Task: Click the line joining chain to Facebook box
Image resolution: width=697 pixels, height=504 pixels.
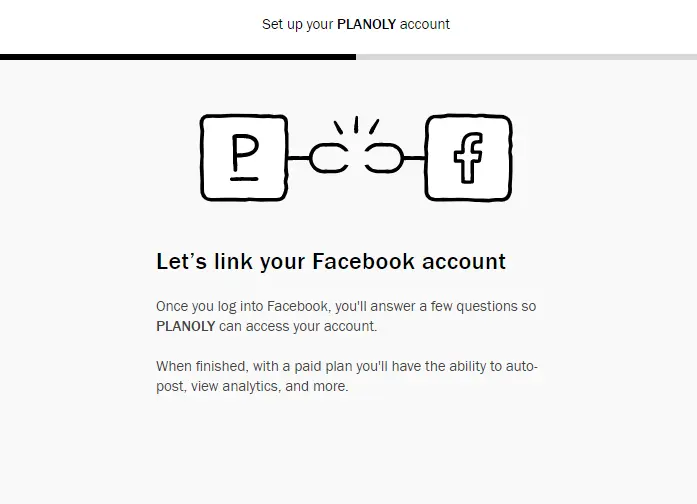Action: pyautogui.click(x=413, y=158)
